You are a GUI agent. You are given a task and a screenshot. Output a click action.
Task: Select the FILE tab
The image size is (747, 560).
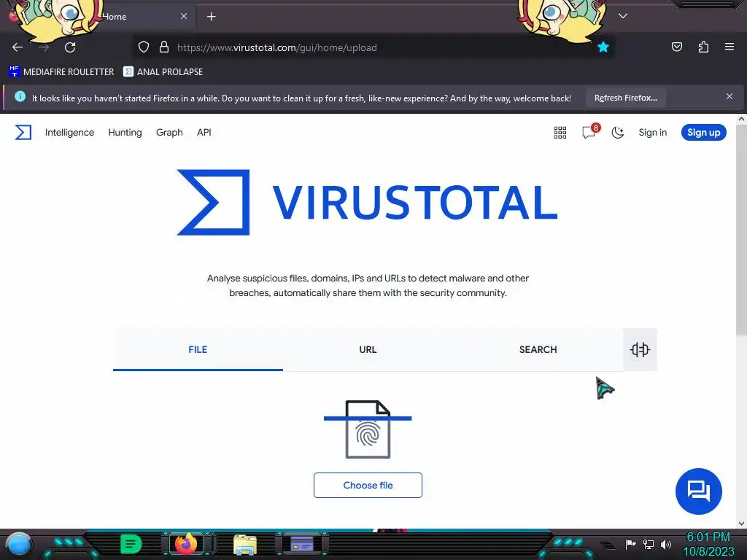pyautogui.click(x=198, y=349)
